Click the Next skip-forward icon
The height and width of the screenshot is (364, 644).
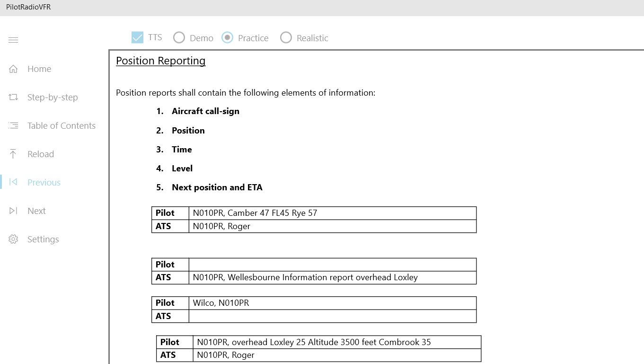[13, 211]
